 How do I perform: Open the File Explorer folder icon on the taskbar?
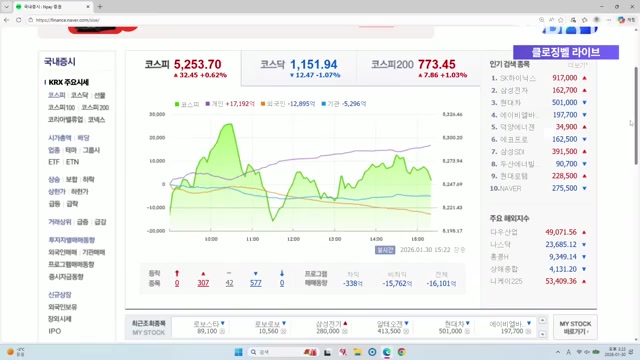pos(357,352)
